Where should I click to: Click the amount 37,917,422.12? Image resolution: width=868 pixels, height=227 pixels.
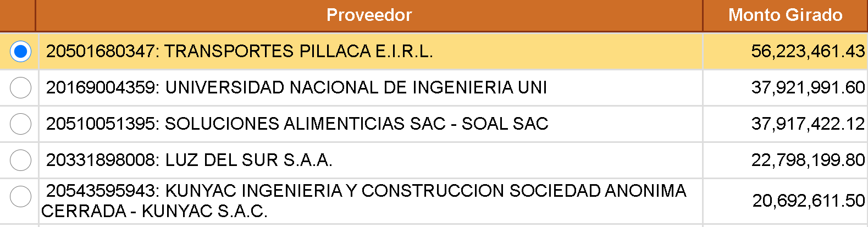pos(808,124)
